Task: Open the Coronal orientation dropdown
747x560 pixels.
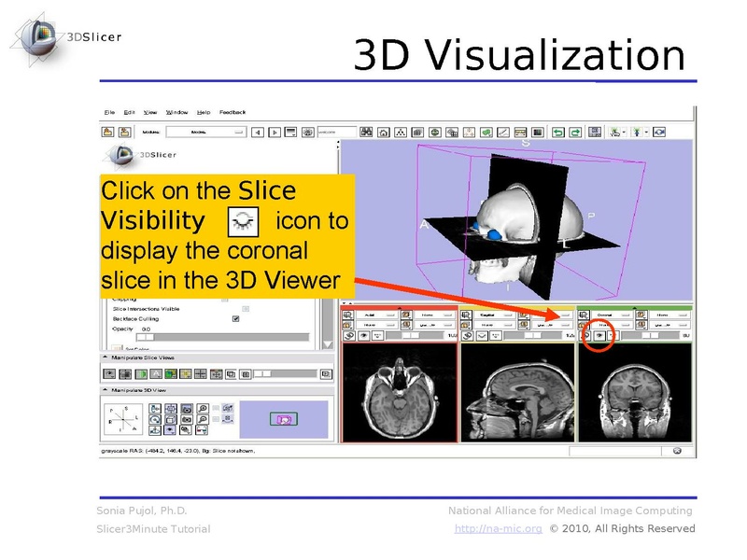Action: (x=626, y=314)
